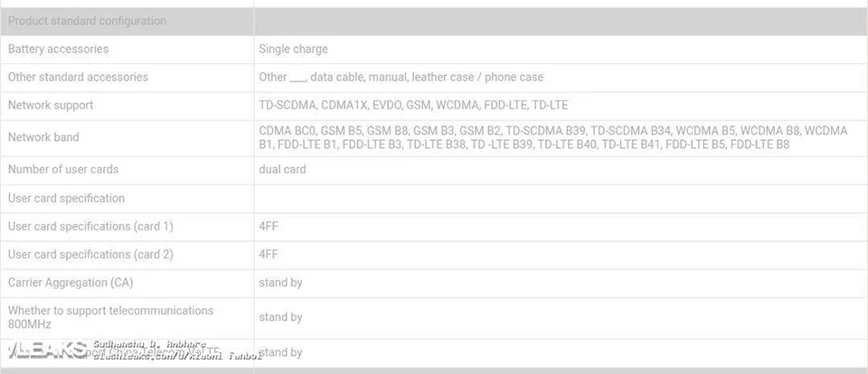Click the Product standard configuration header
Viewport: 868px width, 374px height.
87,21
